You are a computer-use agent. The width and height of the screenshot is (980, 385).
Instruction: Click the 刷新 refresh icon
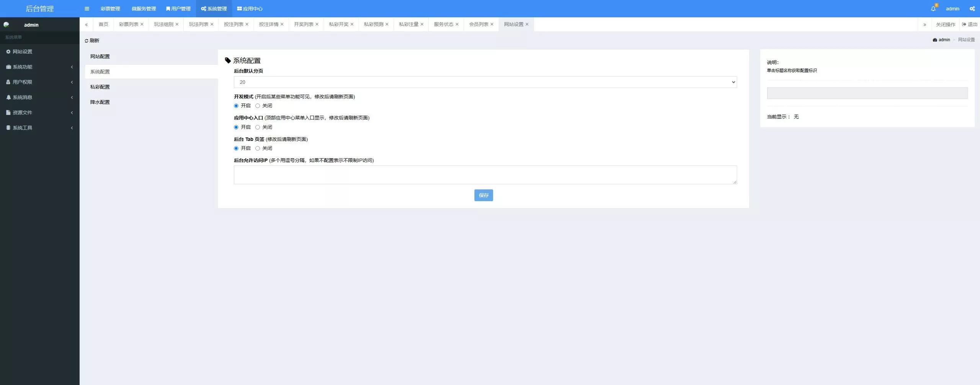click(x=87, y=41)
